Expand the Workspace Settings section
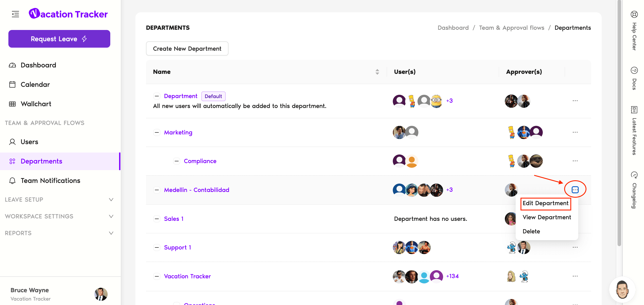This screenshot has height=305, width=644. click(111, 216)
